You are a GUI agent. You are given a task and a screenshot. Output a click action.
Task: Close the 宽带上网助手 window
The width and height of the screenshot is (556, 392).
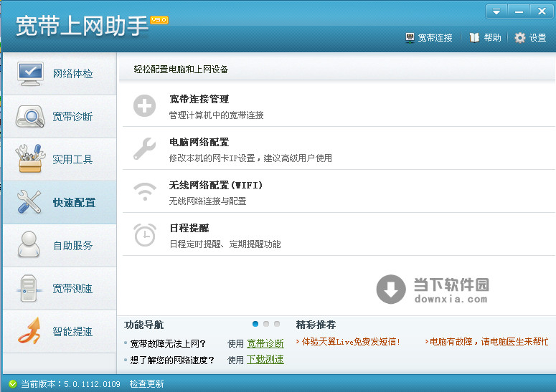[542, 11]
